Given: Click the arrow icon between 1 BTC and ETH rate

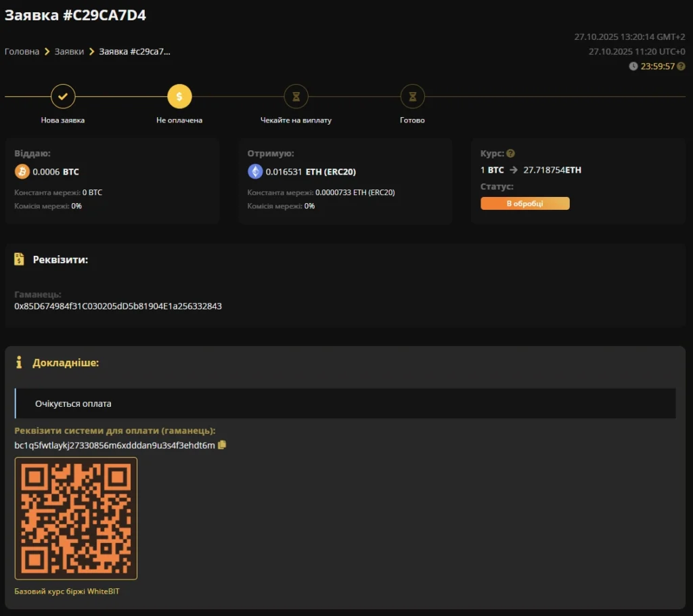Looking at the screenshot, I should pos(513,170).
